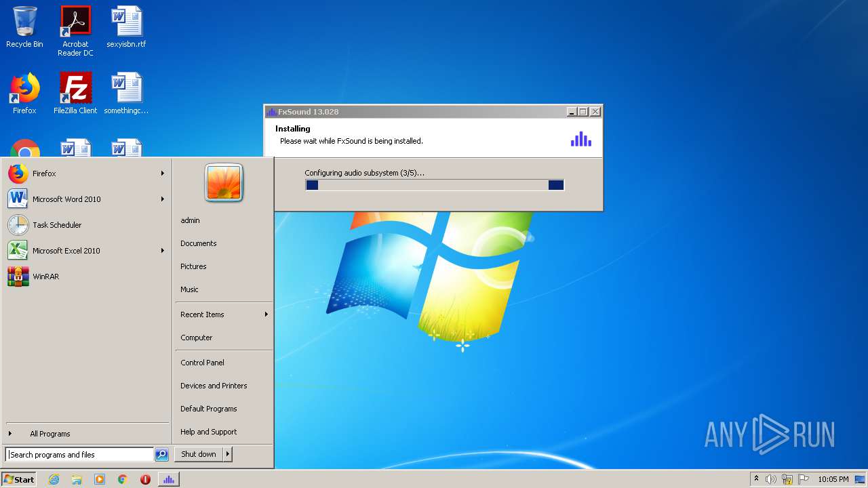
Task: Click the Show desktop button at taskbar end
Action: click(860, 479)
